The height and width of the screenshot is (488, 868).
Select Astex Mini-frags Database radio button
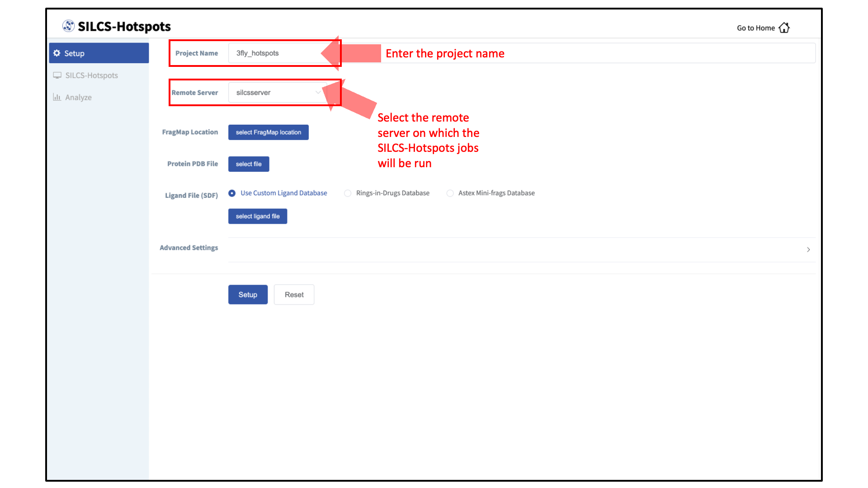pyautogui.click(x=450, y=193)
